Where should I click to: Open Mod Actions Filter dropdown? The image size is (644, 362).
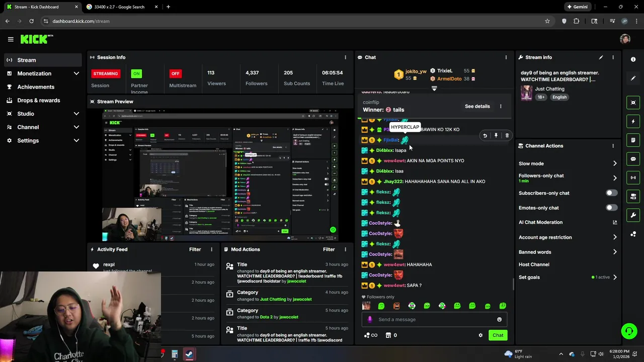pyautogui.click(x=329, y=249)
